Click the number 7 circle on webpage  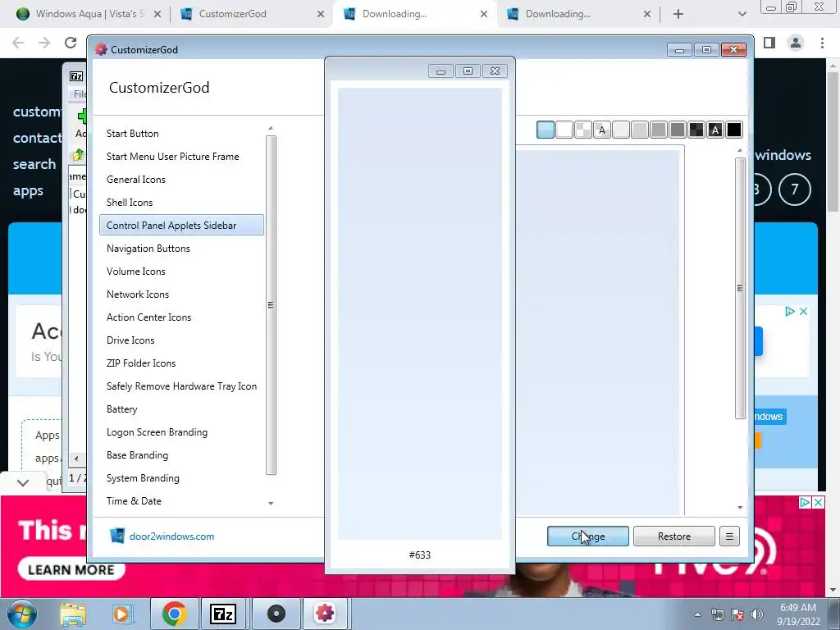[x=794, y=189]
